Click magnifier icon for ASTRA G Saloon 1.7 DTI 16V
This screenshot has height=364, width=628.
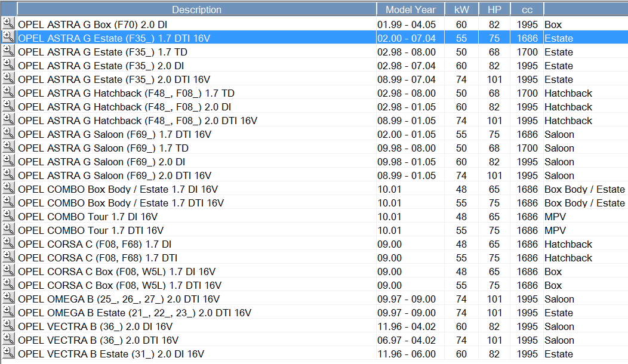coord(8,133)
